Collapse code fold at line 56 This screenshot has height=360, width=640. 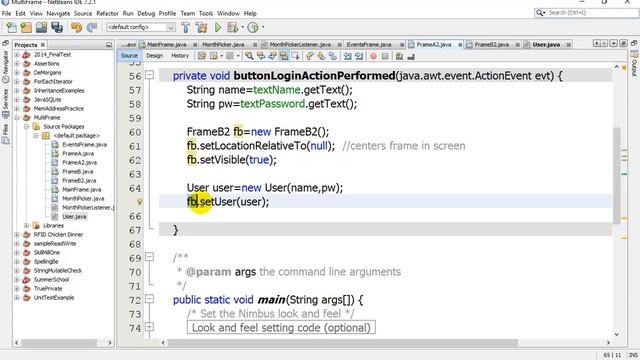(x=149, y=75)
